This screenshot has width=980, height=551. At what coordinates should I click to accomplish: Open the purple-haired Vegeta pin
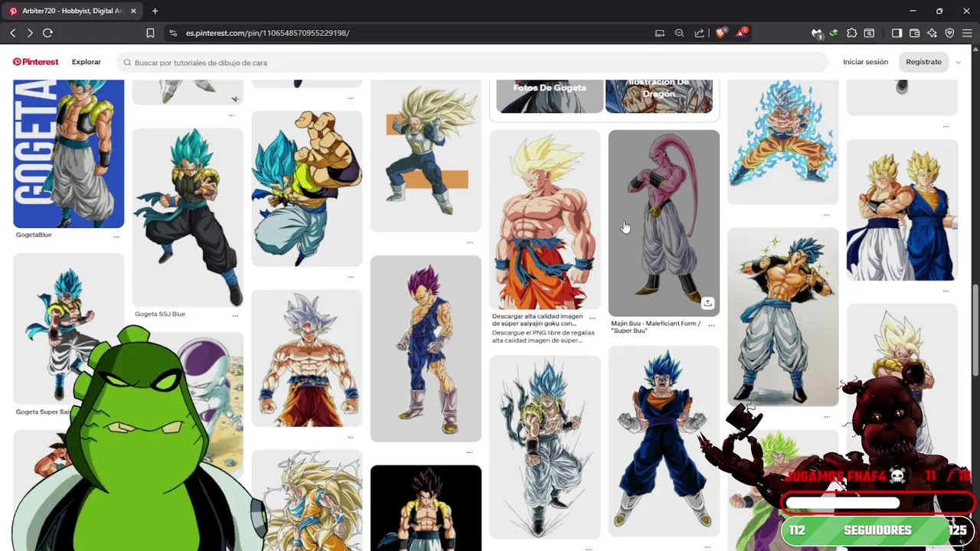pos(426,348)
